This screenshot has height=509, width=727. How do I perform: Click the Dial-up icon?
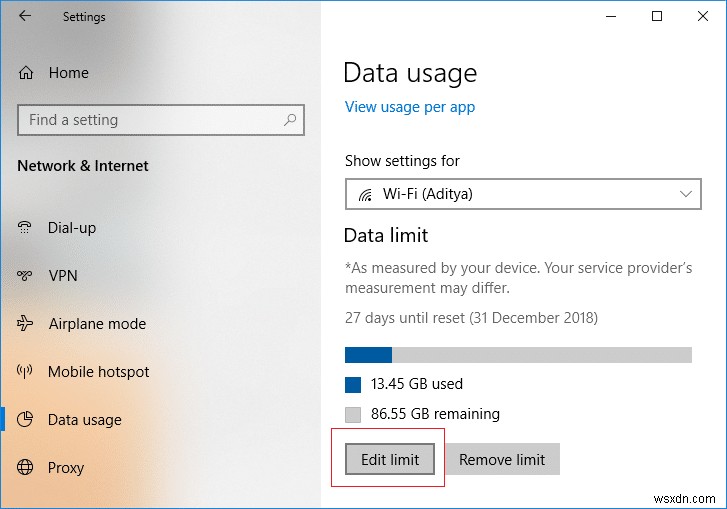click(x=26, y=228)
